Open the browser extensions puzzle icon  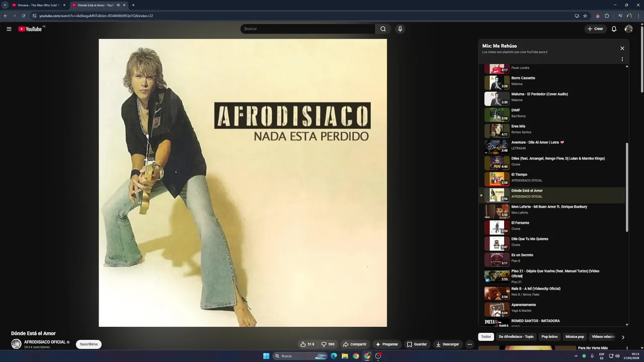tap(607, 16)
